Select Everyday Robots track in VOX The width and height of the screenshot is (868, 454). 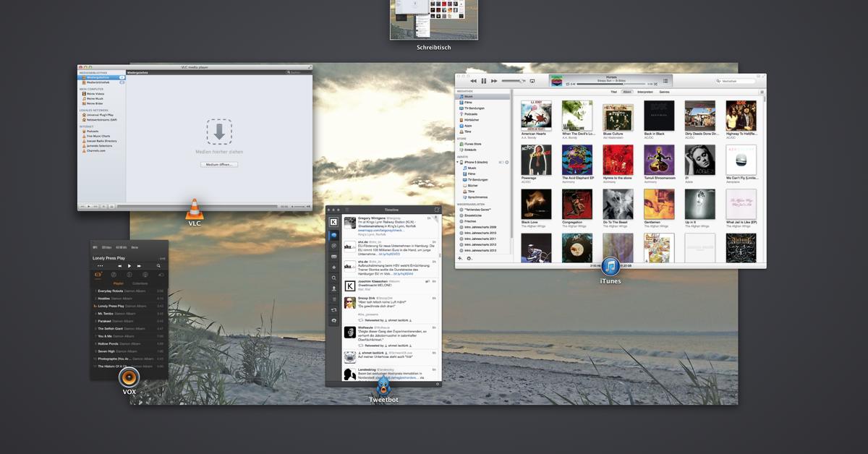(x=129, y=291)
